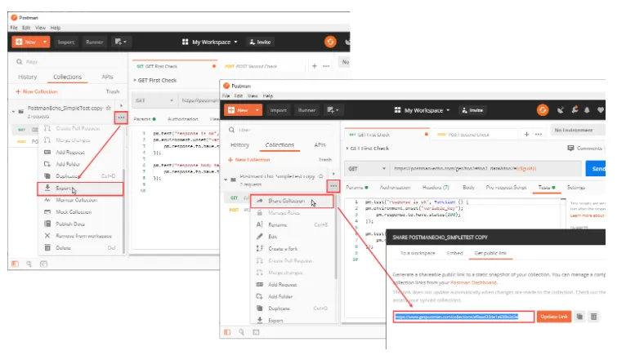Choose Share Collection in front context menu

(x=292, y=201)
